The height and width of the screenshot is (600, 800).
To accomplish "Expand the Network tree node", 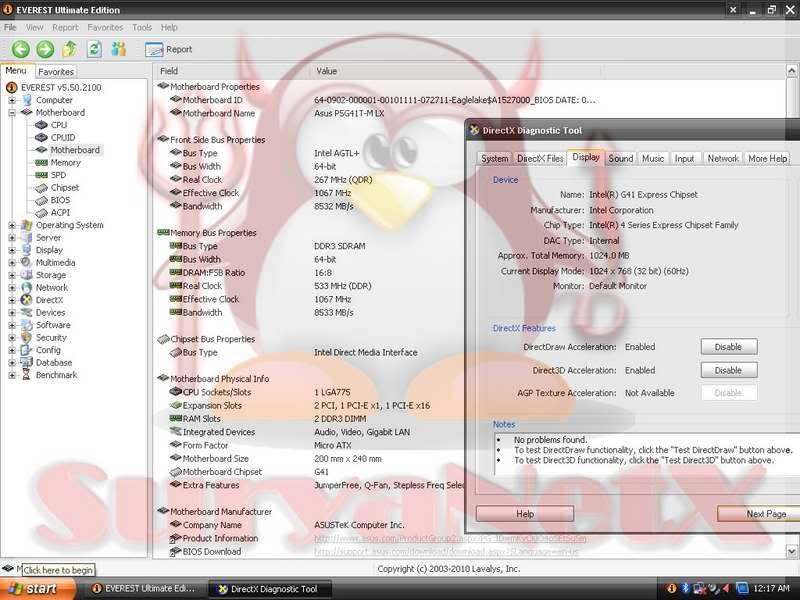I will click(x=12, y=288).
